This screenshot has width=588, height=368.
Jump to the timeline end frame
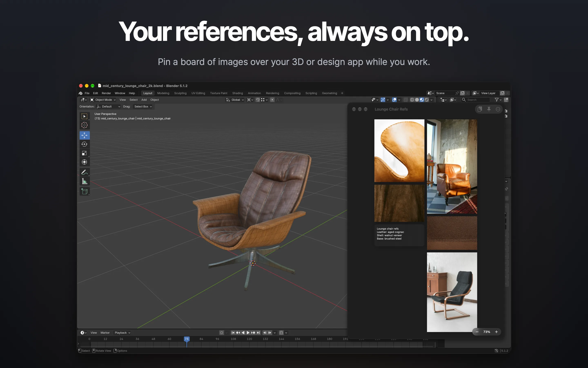[x=258, y=333]
